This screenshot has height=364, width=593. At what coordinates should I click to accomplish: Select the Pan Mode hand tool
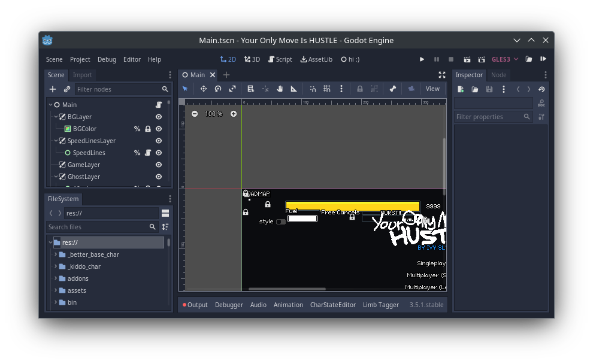point(280,89)
